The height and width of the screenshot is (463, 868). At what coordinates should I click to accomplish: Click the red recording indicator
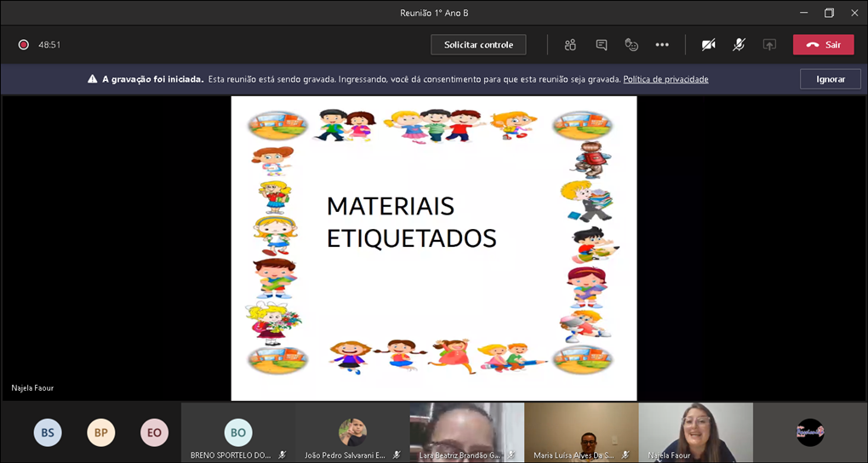point(23,45)
